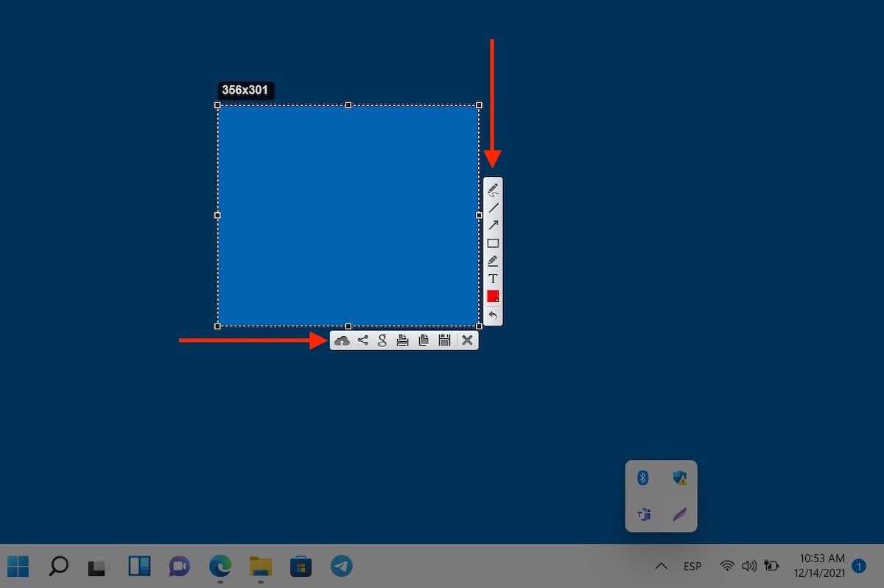Search similar images on Google

tap(382, 340)
